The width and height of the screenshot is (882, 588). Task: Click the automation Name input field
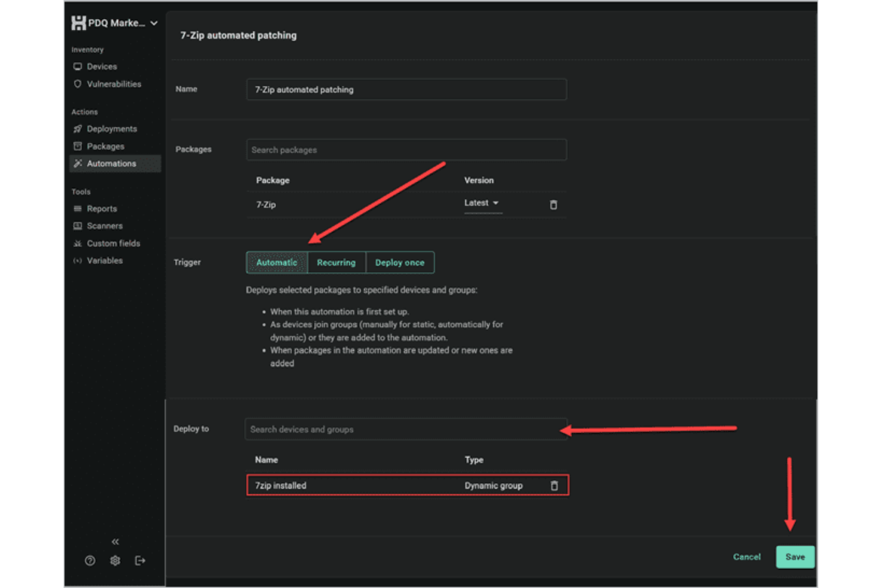click(x=406, y=90)
